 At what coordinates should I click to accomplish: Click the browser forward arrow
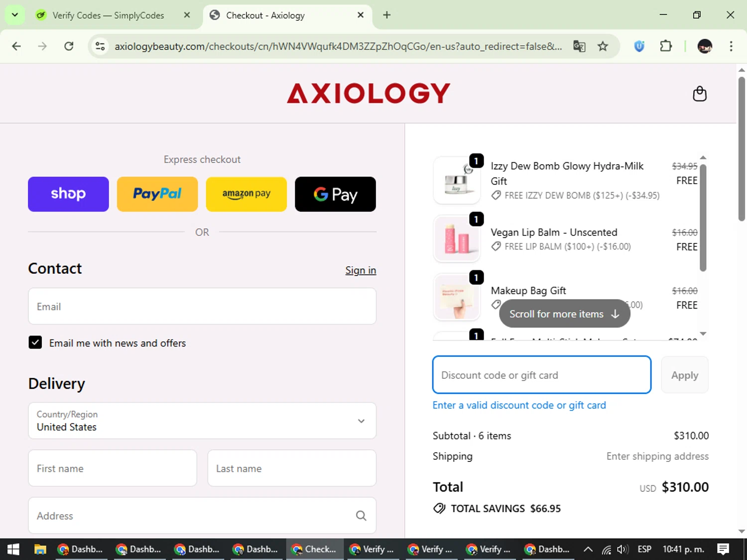42,46
